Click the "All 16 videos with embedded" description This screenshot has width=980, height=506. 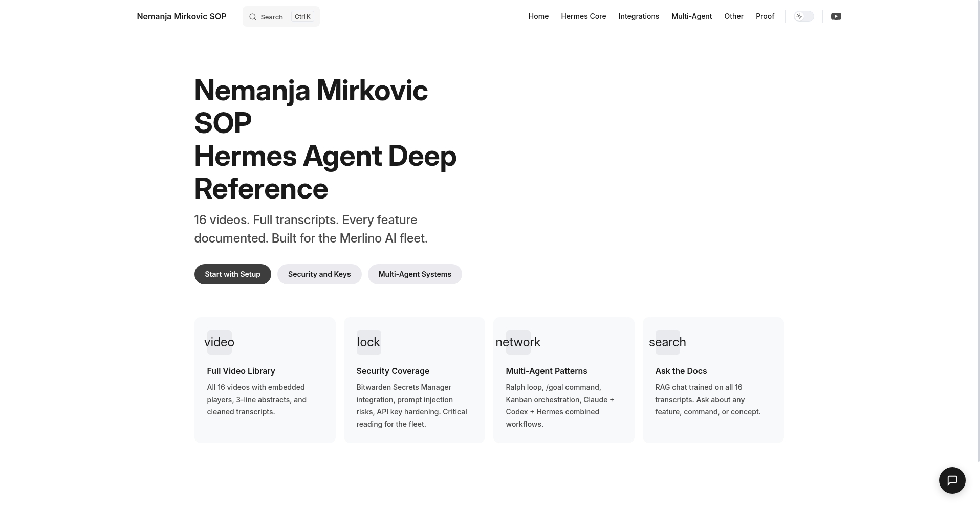[x=257, y=400]
